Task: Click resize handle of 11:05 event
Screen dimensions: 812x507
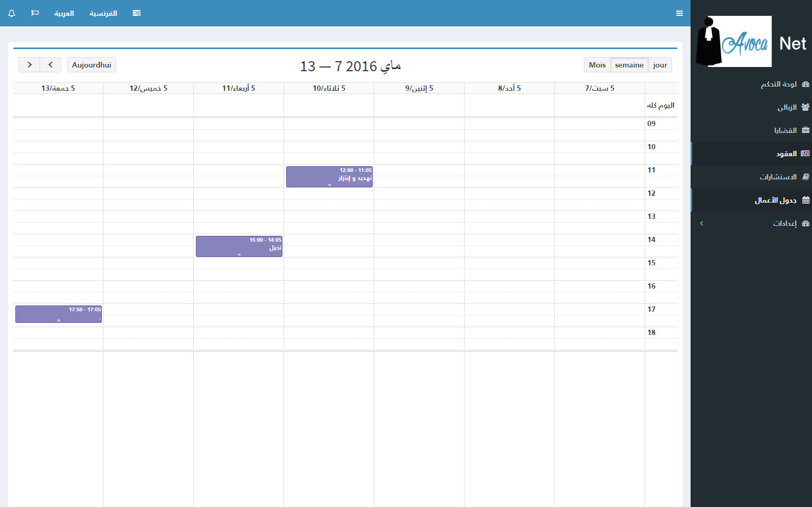Action: 329,185
